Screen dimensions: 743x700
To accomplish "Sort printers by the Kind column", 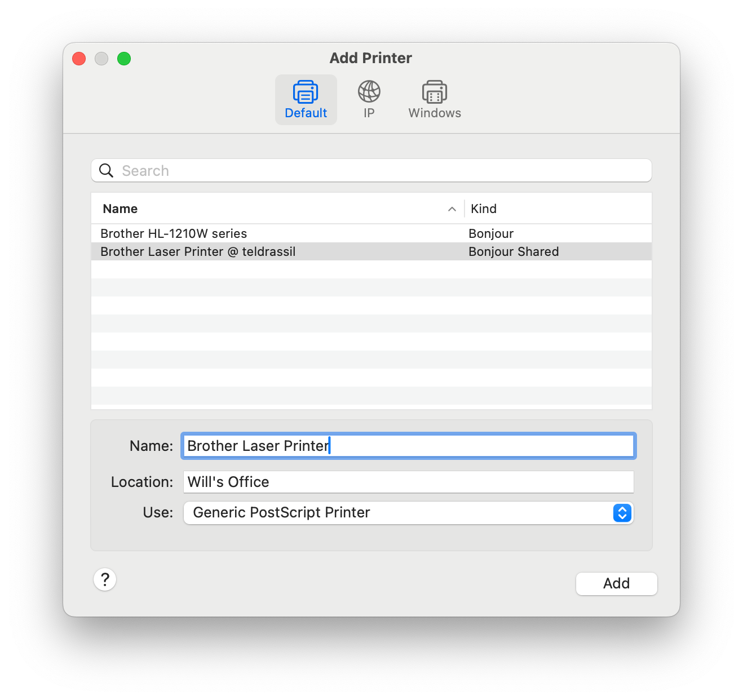I will [x=483, y=209].
